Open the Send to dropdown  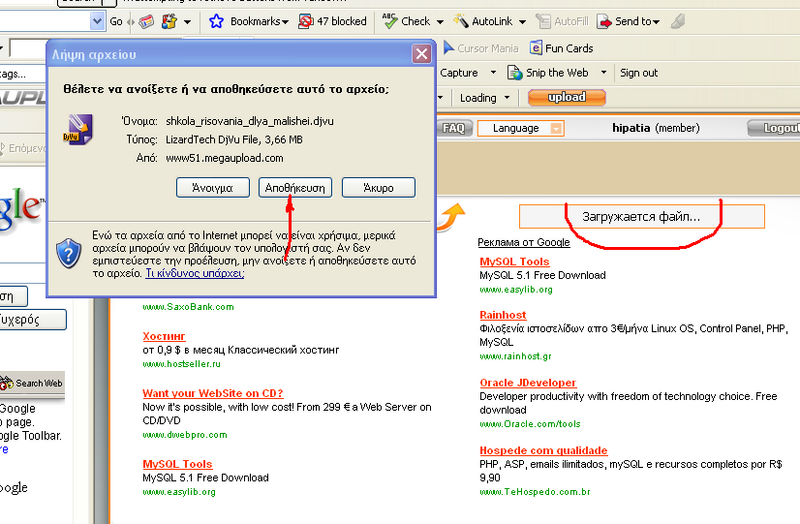click(656, 22)
